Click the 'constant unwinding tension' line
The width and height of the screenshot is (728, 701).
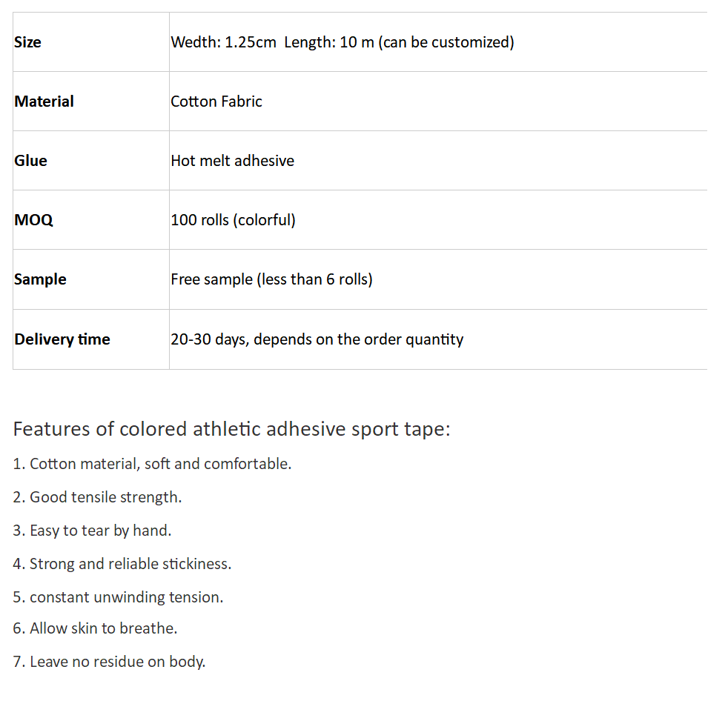click(118, 597)
